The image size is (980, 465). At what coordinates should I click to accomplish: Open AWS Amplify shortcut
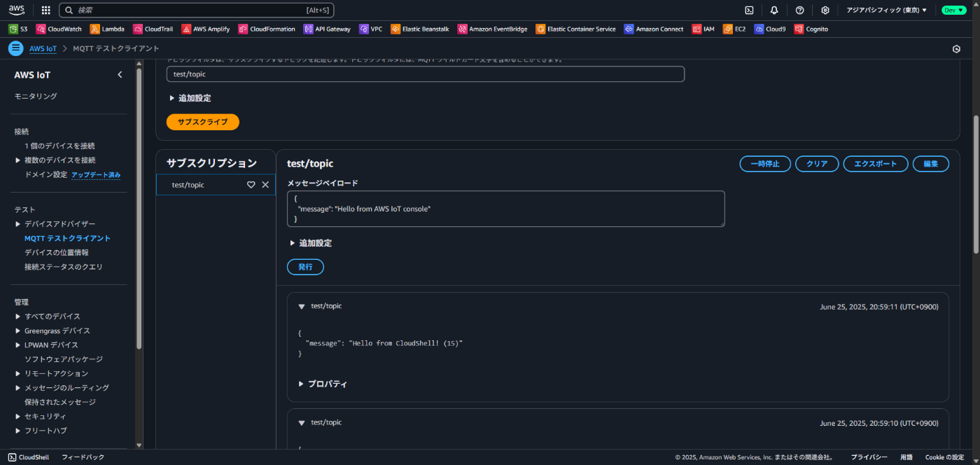[x=206, y=29]
